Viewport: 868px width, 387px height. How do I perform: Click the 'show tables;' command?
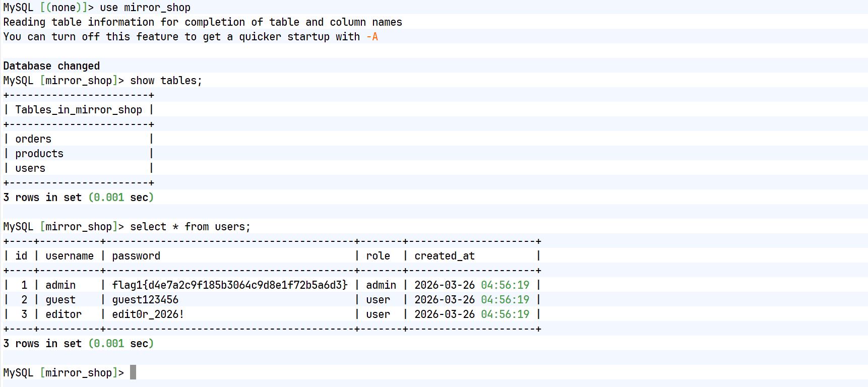(x=166, y=81)
